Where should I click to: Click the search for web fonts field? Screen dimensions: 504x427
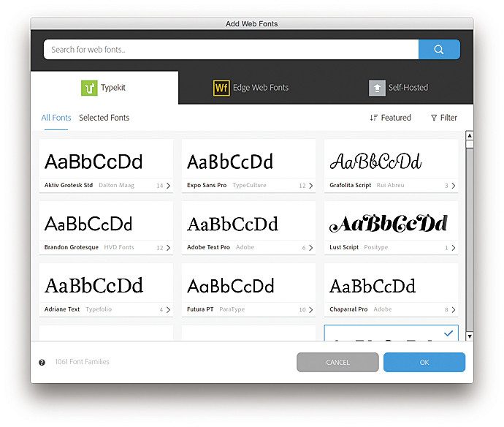point(231,50)
